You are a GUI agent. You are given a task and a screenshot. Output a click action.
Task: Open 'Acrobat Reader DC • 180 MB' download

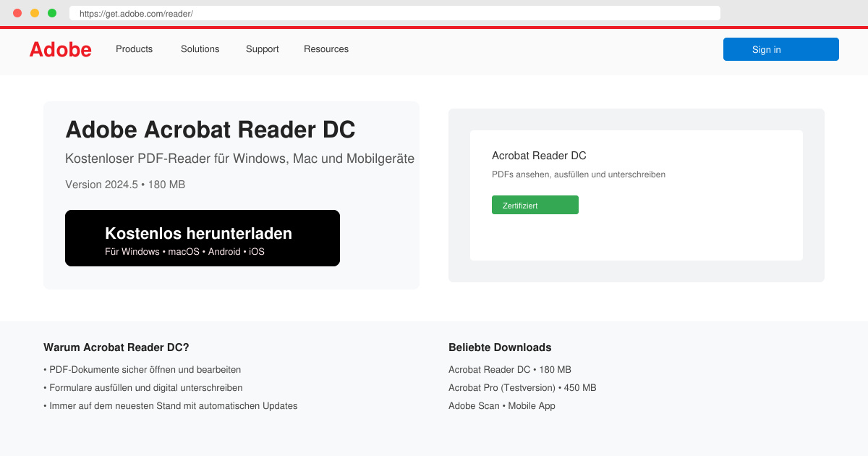pyautogui.click(x=510, y=369)
